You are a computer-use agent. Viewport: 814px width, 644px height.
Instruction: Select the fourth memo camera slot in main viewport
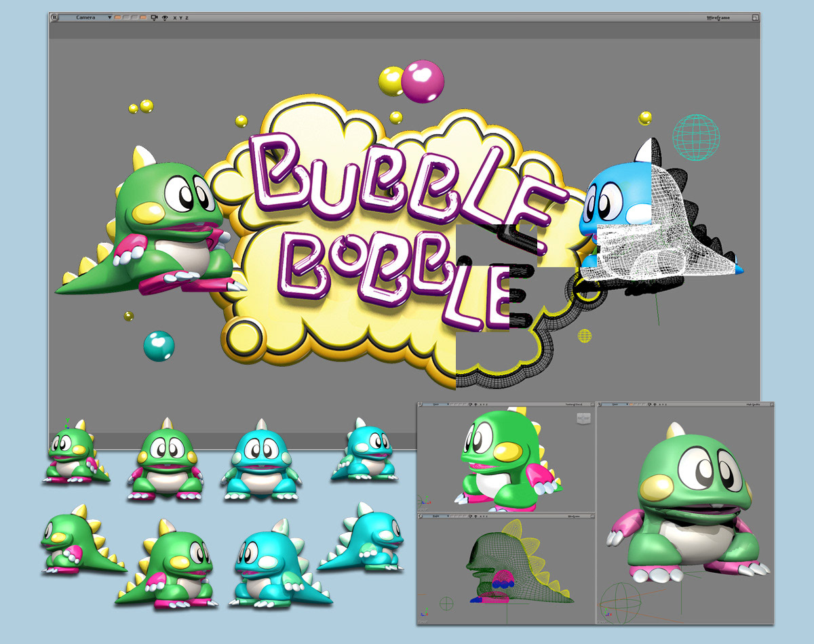(143, 18)
